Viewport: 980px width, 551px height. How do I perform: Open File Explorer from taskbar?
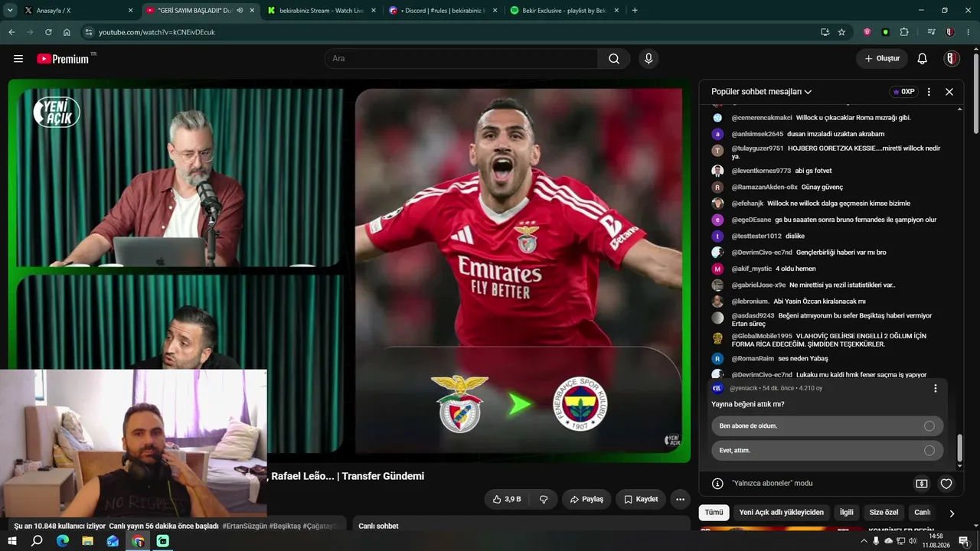point(88,541)
